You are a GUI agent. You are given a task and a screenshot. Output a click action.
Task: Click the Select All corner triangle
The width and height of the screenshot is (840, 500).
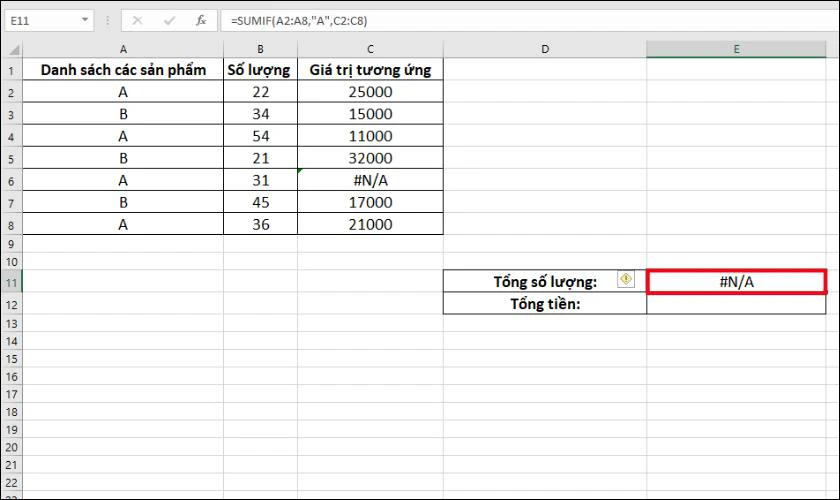[14, 50]
